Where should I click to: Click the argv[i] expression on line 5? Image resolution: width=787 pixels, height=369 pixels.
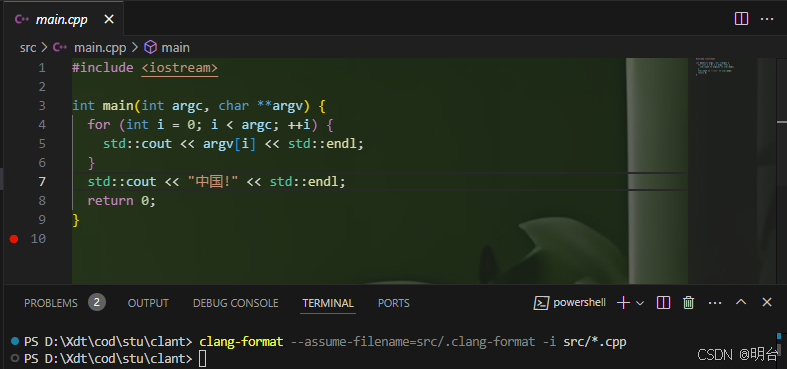(229, 144)
